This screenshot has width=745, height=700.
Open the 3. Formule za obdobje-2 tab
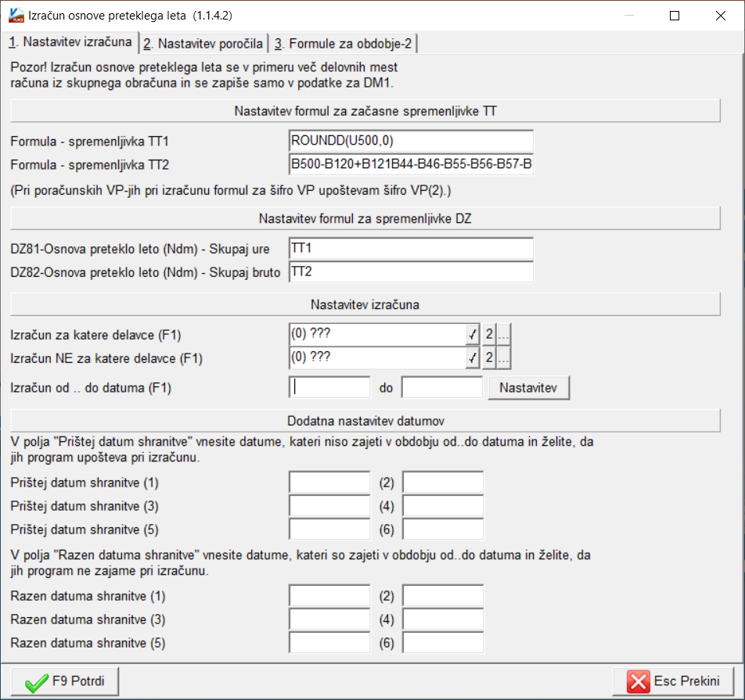click(343, 44)
